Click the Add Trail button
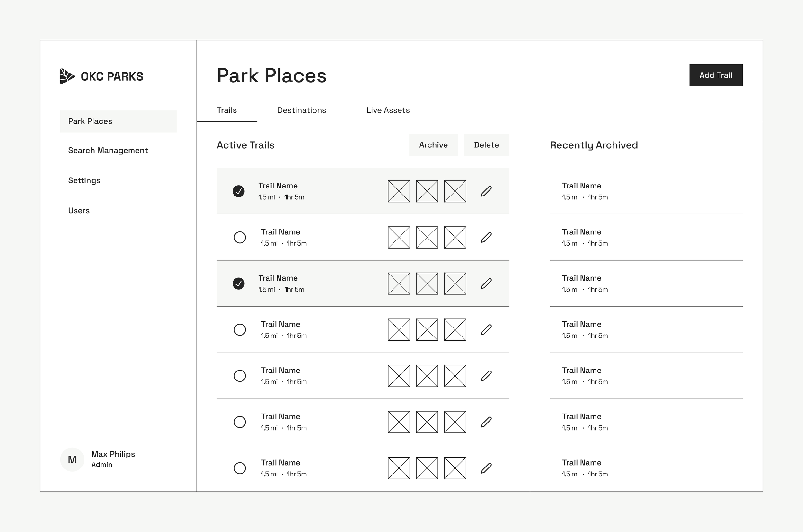The image size is (803, 532). click(x=715, y=75)
